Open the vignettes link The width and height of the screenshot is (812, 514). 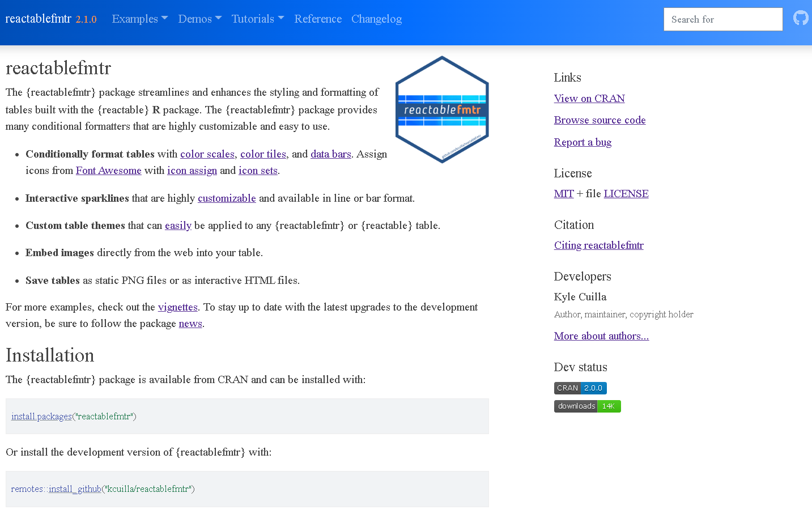coord(178,307)
